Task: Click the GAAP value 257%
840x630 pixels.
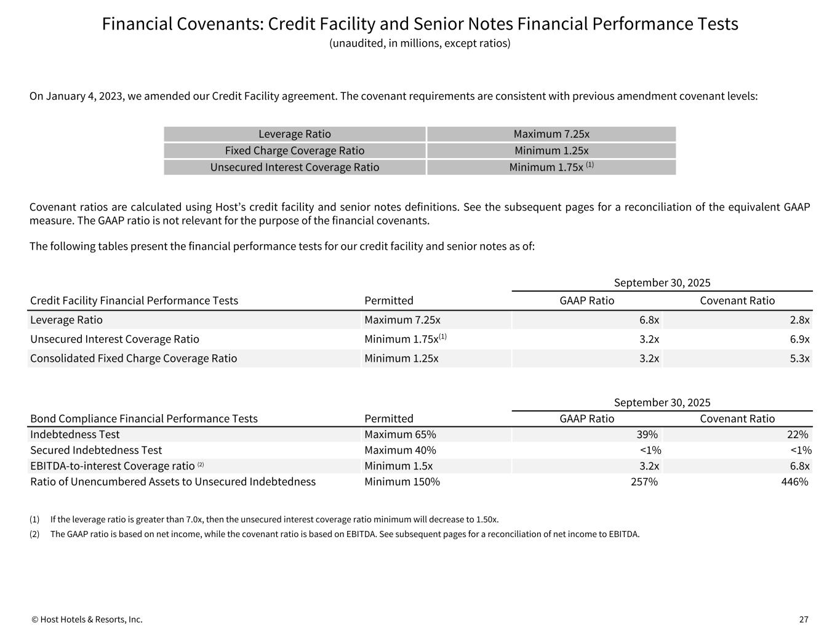Action: click(x=644, y=482)
